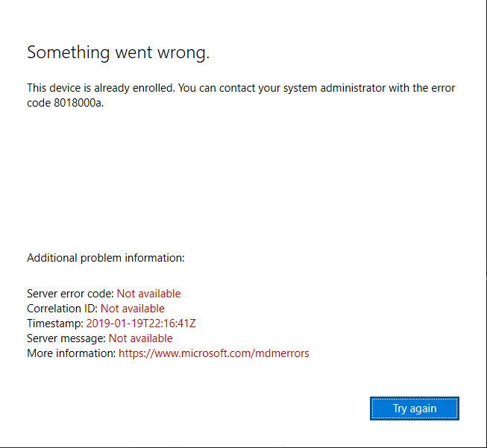Viewport: 487px width, 448px height.
Task: Click the 'Server error code:' label
Action: (x=70, y=294)
